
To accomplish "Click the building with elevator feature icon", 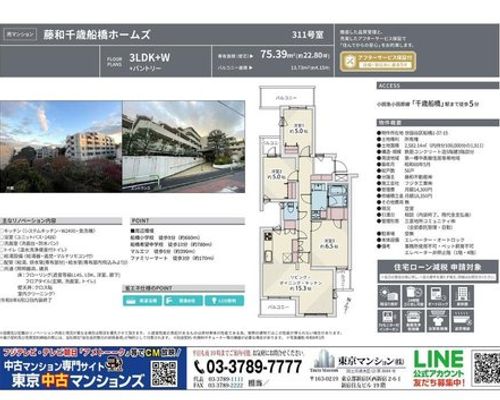I will pyautogui.click(x=463, y=296).
